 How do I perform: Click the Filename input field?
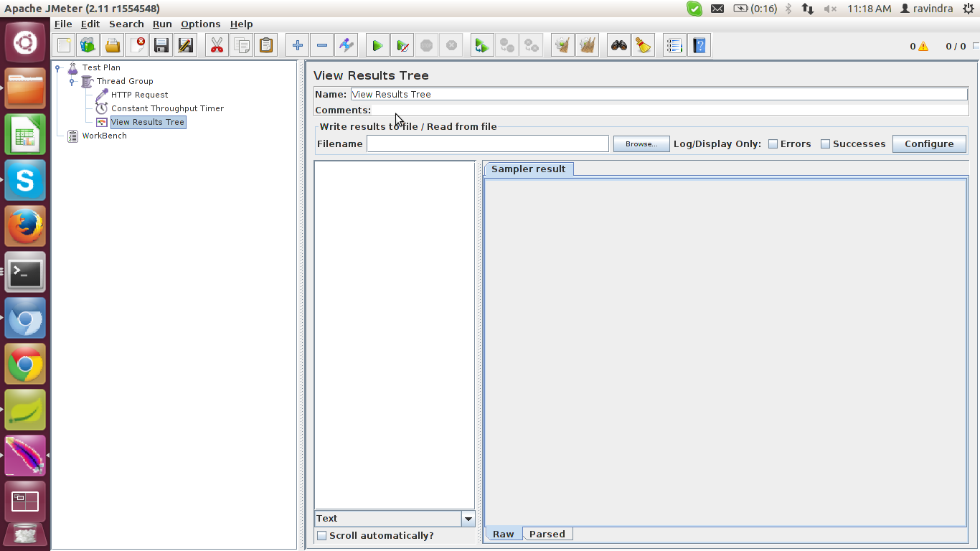[488, 144]
